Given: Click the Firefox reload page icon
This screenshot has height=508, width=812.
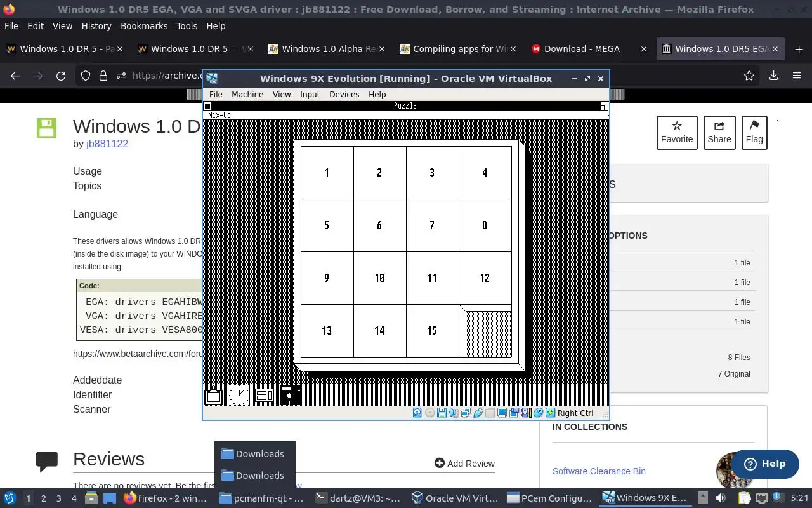Looking at the screenshot, I should 61,76.
